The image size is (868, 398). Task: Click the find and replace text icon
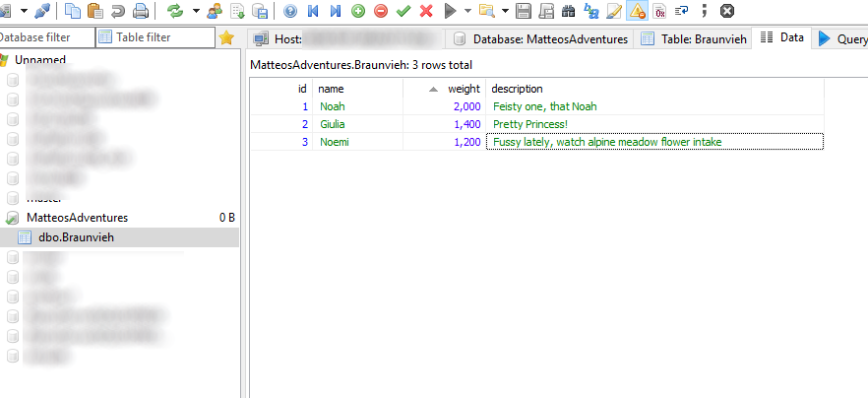591,10
